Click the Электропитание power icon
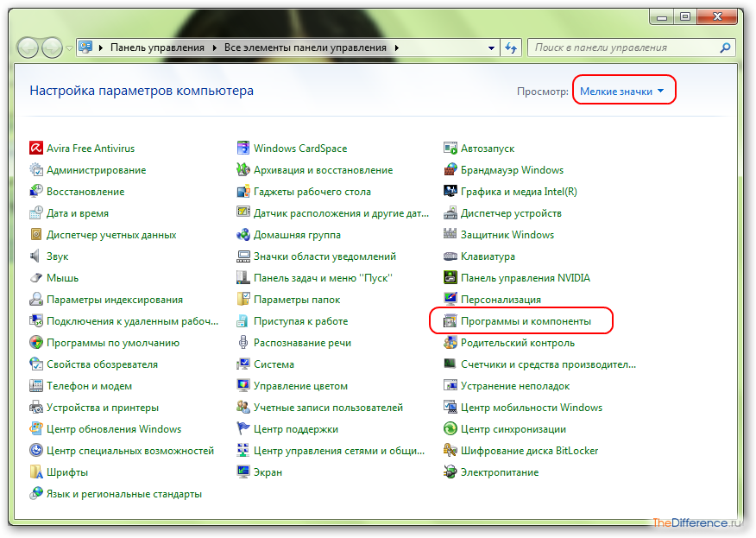 tap(450, 472)
